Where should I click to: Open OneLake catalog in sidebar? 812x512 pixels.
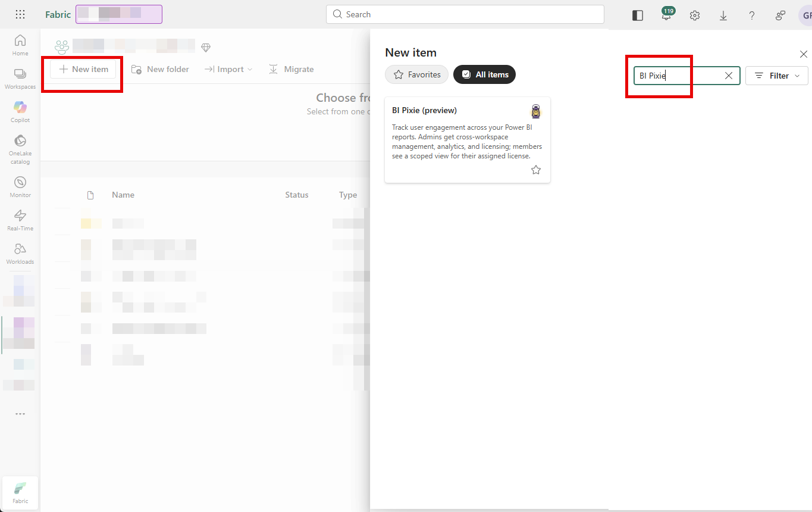(20, 149)
